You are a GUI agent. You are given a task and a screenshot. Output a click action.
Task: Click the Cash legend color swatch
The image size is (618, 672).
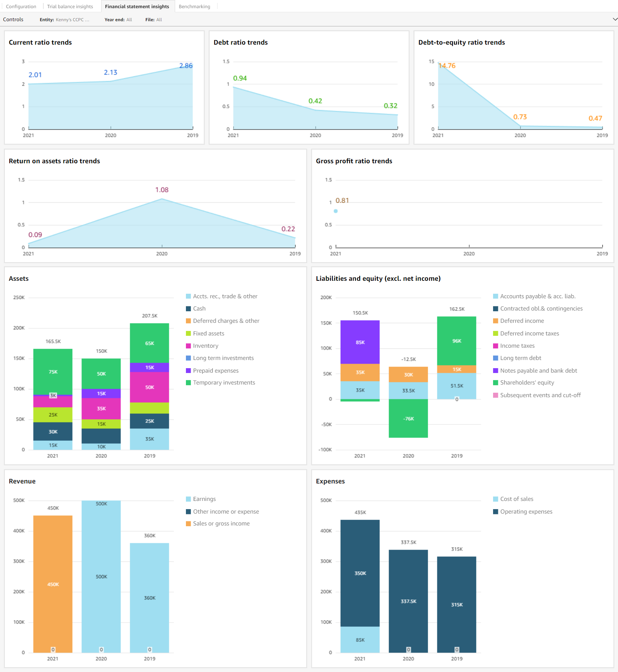[189, 309]
